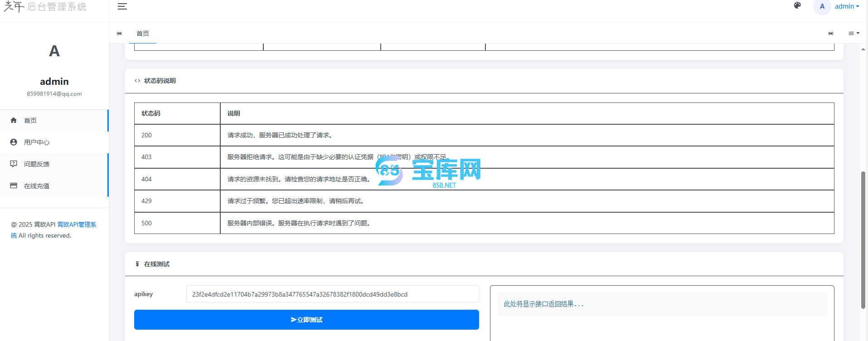Screen dimensions: 868x341
Task: Toggle the hamburger sidebar menu icon
Action: [122, 6]
